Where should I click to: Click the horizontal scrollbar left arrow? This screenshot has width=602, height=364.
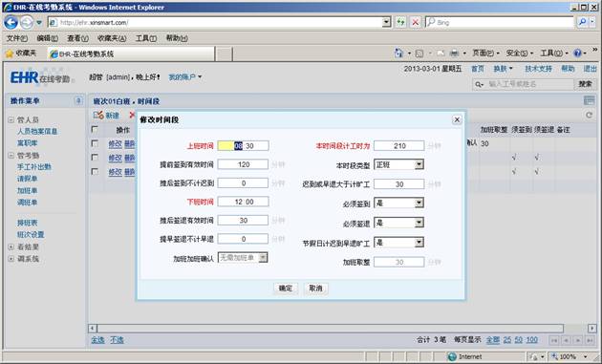pyautogui.click(x=93, y=329)
